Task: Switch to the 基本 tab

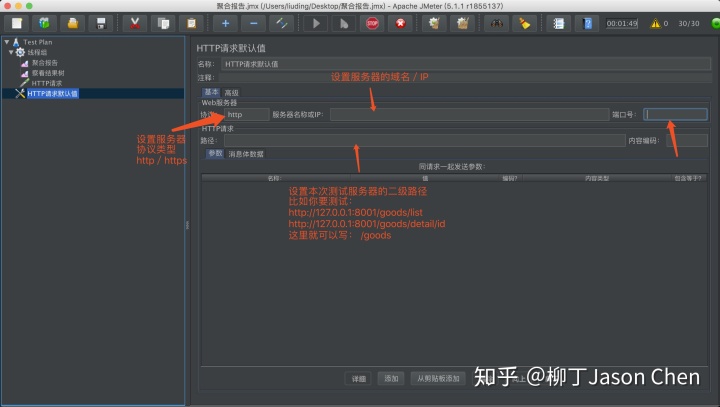Action: coord(211,92)
